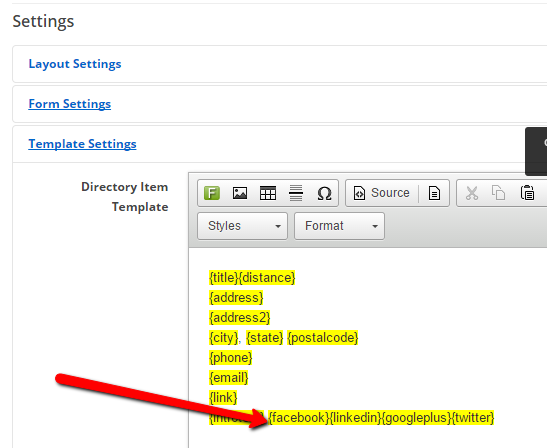This screenshot has width=547, height=448.
Task: Click the green F field insert icon
Action: tap(212, 193)
